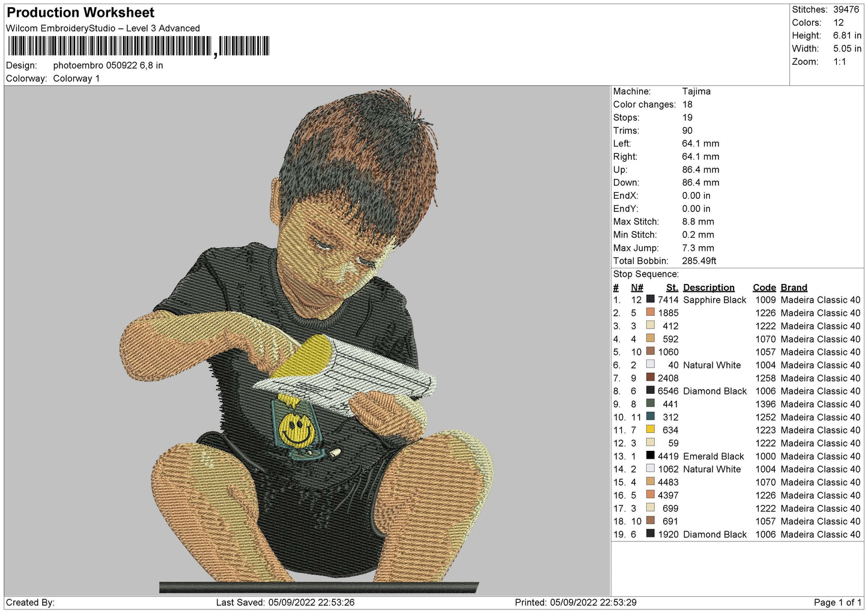
Task: Click the Brand column header
Action: point(794,288)
